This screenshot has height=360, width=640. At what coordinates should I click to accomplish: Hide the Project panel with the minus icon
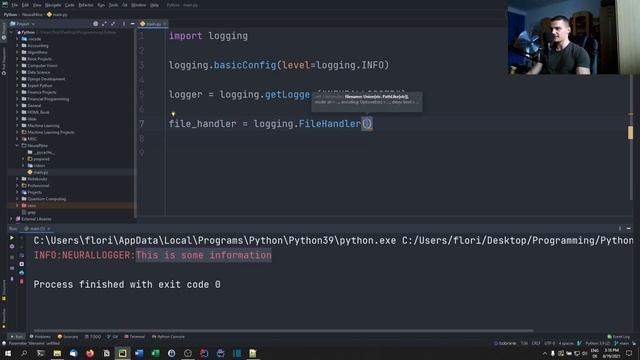coord(133,24)
